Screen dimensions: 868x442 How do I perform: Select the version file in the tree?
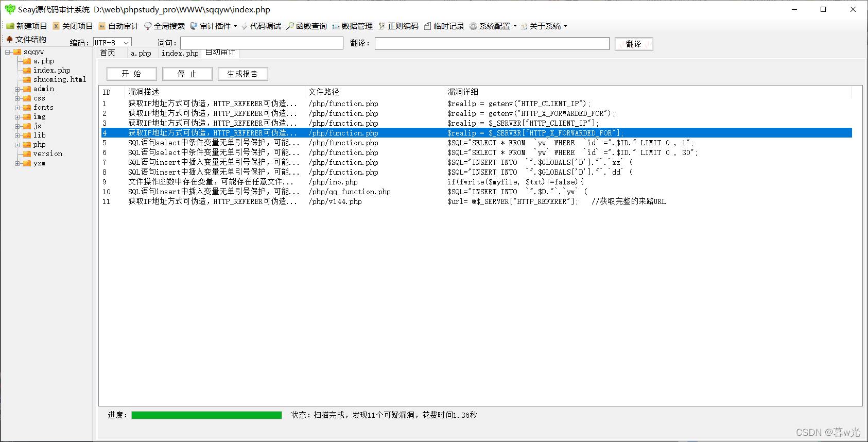pos(48,154)
